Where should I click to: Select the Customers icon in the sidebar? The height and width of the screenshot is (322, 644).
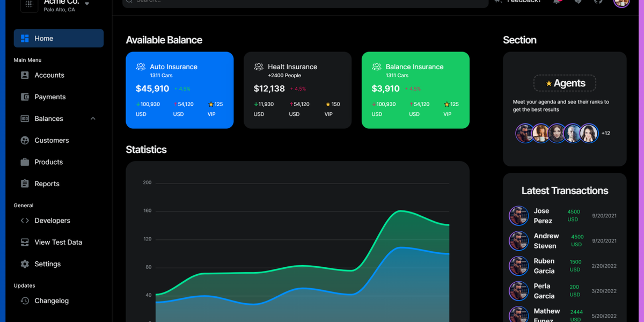pyautogui.click(x=25, y=140)
